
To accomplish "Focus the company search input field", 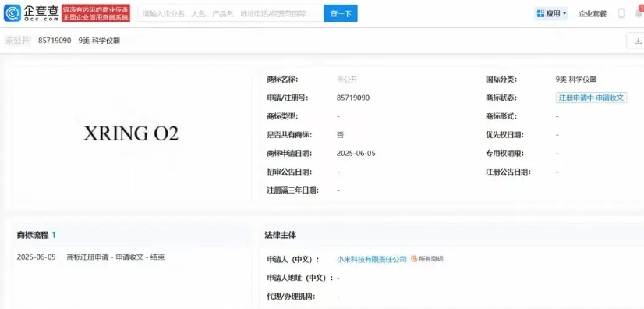I will [x=231, y=13].
